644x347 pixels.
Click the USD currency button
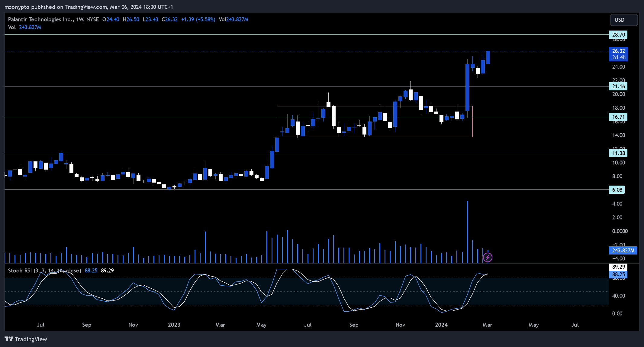pyautogui.click(x=624, y=20)
